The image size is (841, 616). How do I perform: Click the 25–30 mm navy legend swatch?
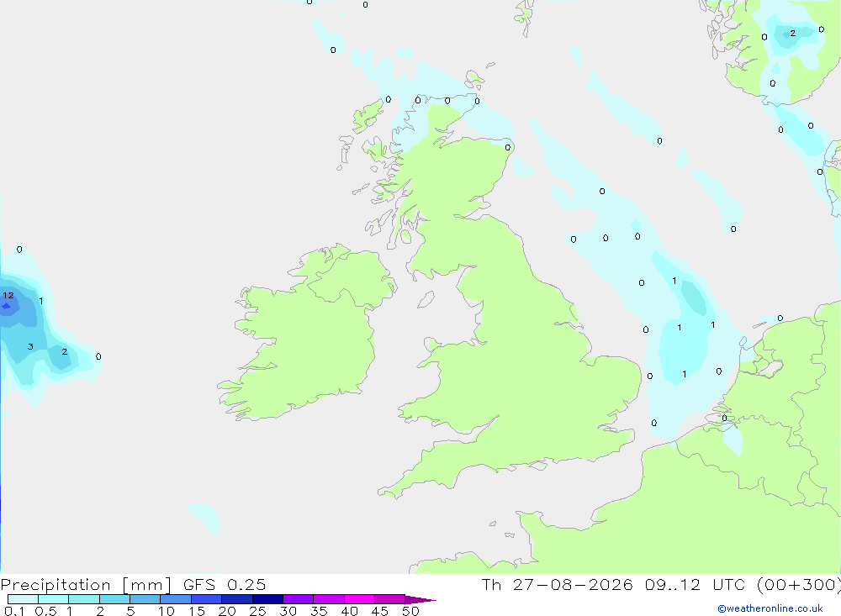click(x=267, y=599)
